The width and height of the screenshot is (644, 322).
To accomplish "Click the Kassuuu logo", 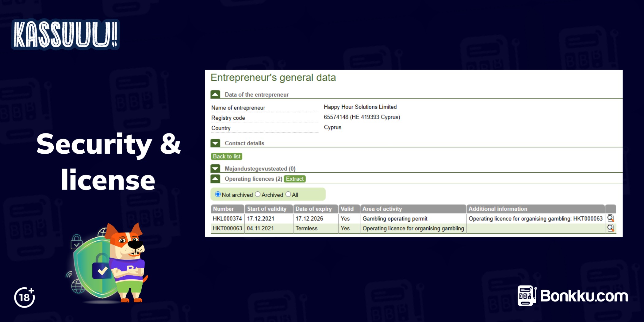I will [x=65, y=34].
